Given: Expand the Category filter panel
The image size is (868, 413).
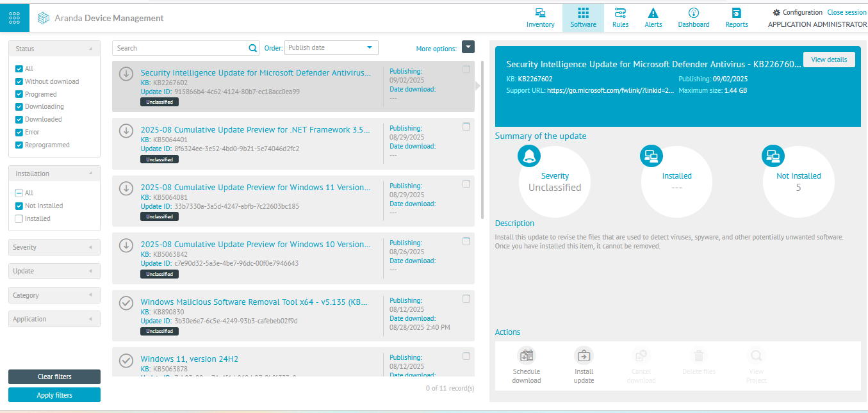Looking at the screenshot, I should [x=54, y=295].
